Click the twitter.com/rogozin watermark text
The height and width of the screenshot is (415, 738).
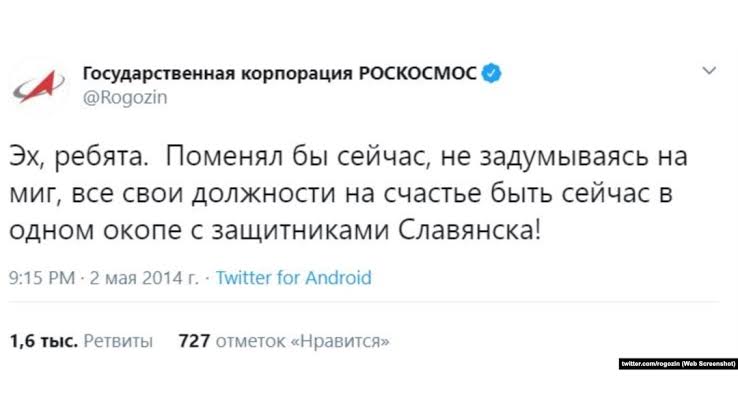(x=650, y=363)
